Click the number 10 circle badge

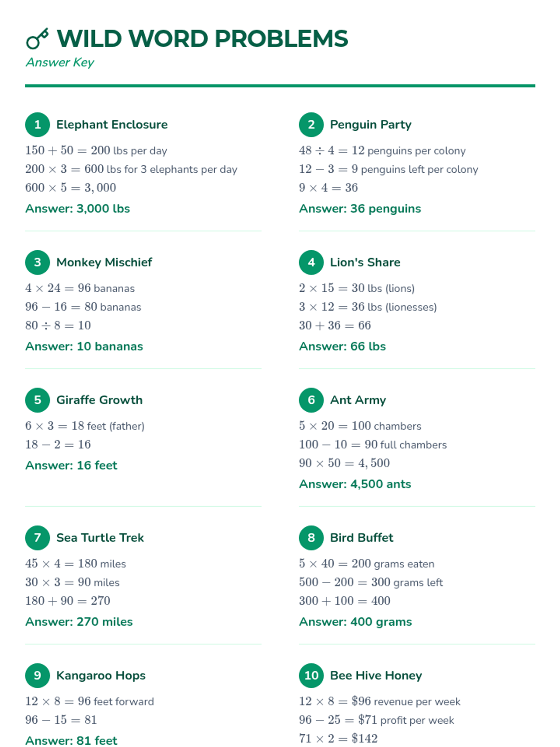(x=311, y=676)
